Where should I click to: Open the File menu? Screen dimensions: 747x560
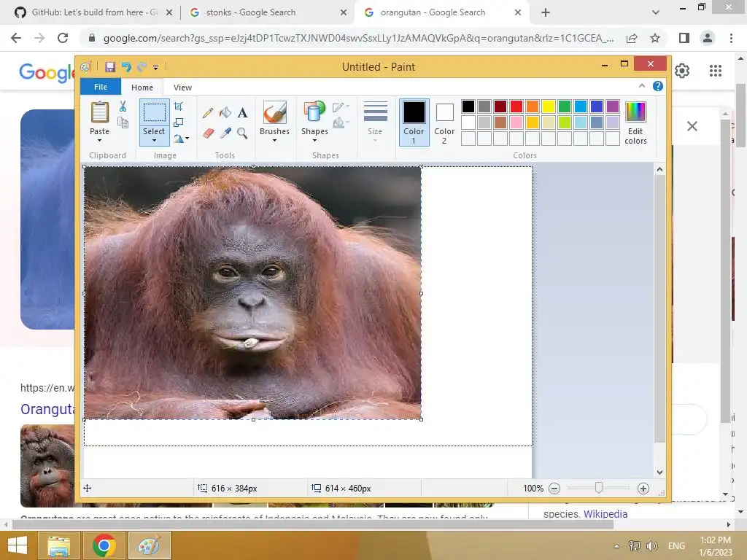coord(101,87)
